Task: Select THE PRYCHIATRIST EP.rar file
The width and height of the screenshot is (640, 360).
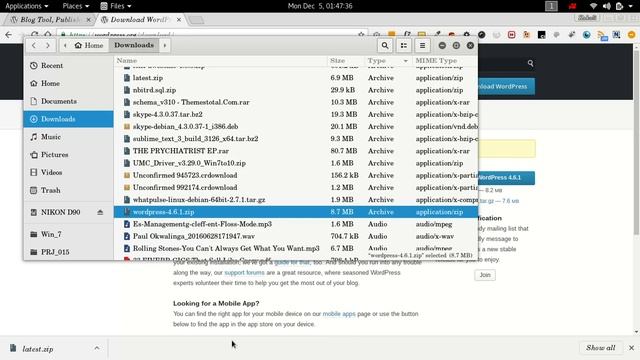Action: (296, 151)
